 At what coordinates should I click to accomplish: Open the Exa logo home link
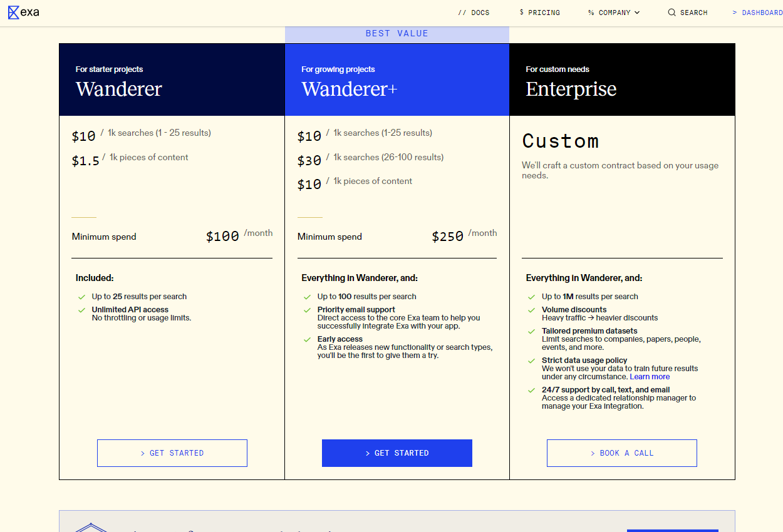tap(23, 13)
